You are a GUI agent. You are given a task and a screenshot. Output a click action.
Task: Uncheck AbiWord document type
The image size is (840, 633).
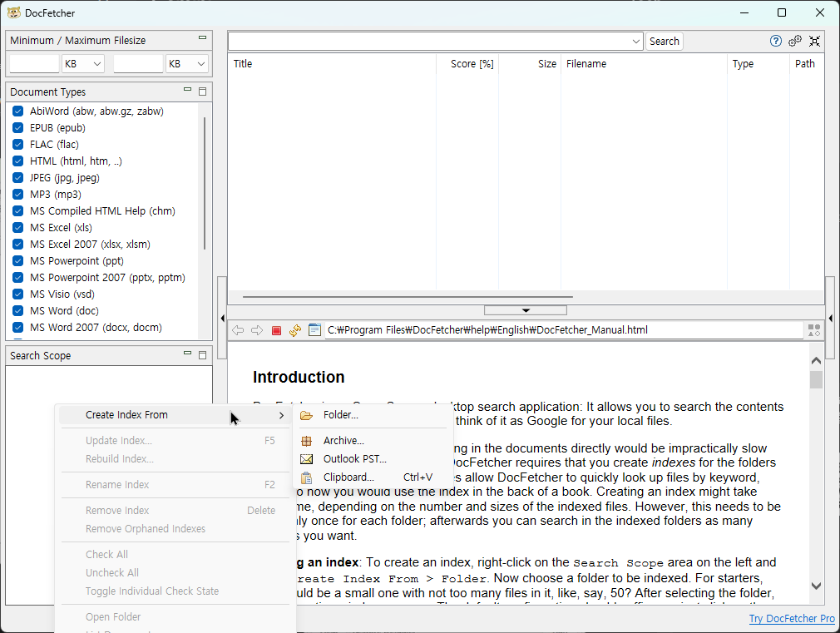(x=17, y=111)
